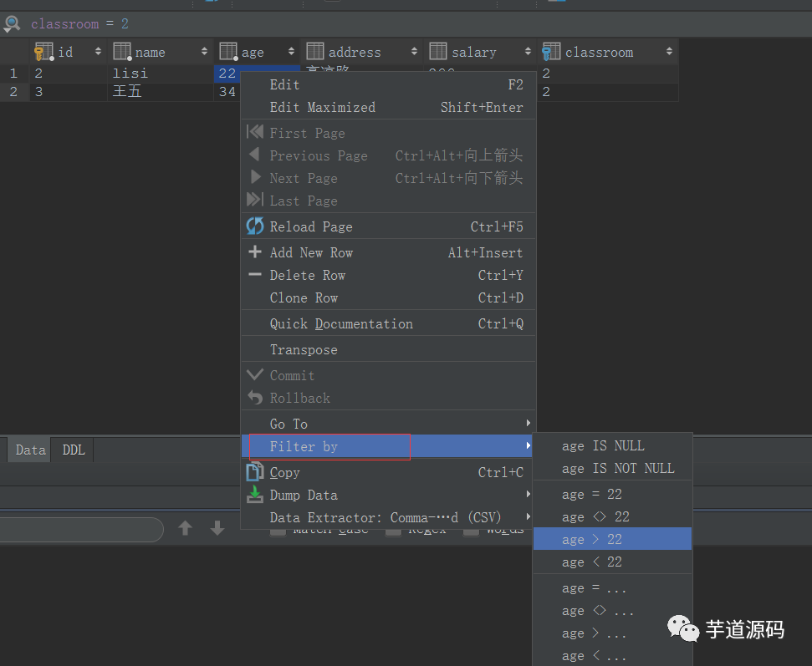Select the selected age cell 22

point(227,73)
